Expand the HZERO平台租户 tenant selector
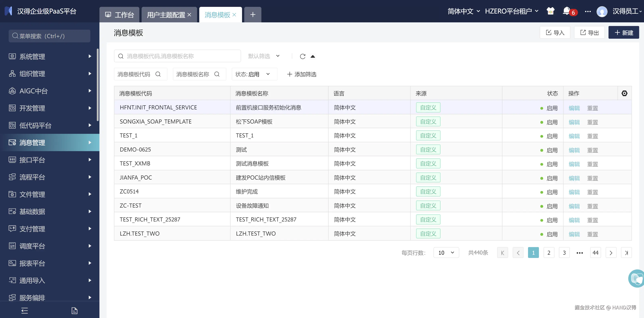The width and height of the screenshot is (644, 318). (511, 11)
